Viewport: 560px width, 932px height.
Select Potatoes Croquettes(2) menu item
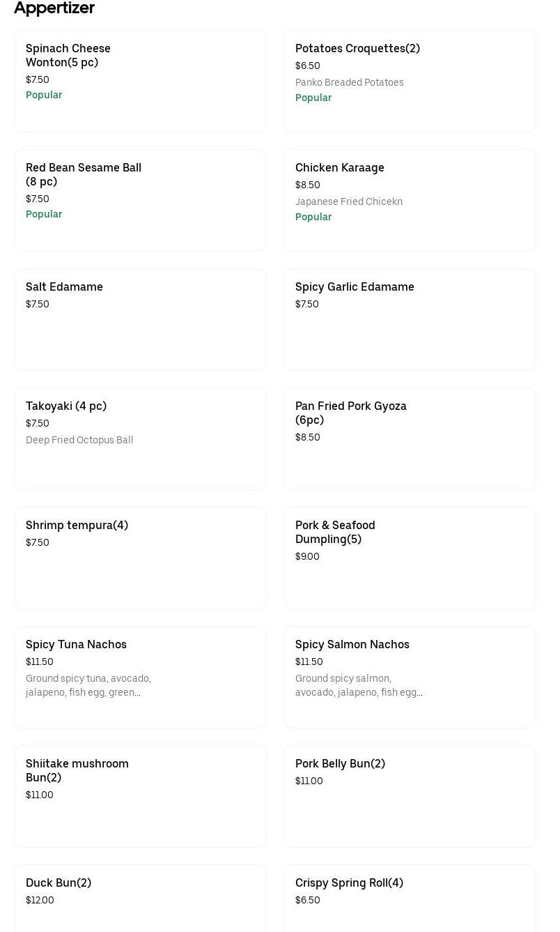tap(410, 81)
